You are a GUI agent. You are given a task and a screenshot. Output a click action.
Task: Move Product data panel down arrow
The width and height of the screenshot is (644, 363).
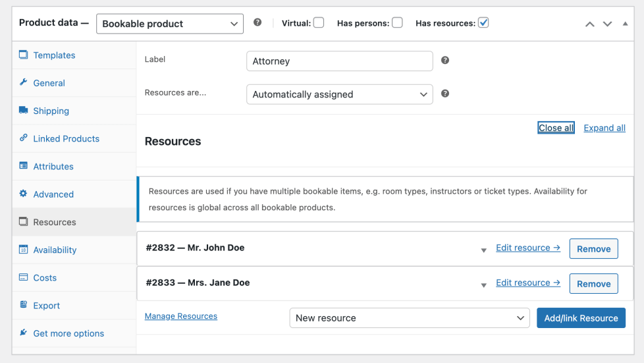point(608,24)
